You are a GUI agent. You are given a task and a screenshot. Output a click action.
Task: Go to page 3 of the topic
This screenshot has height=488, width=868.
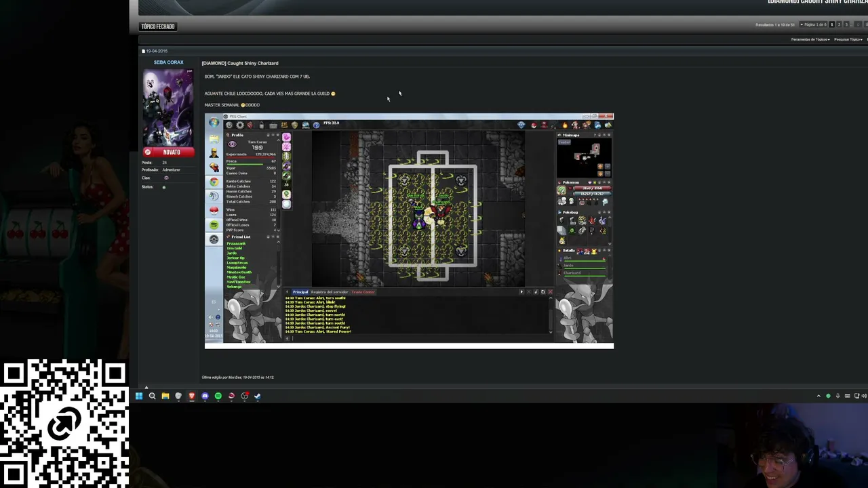(846, 24)
